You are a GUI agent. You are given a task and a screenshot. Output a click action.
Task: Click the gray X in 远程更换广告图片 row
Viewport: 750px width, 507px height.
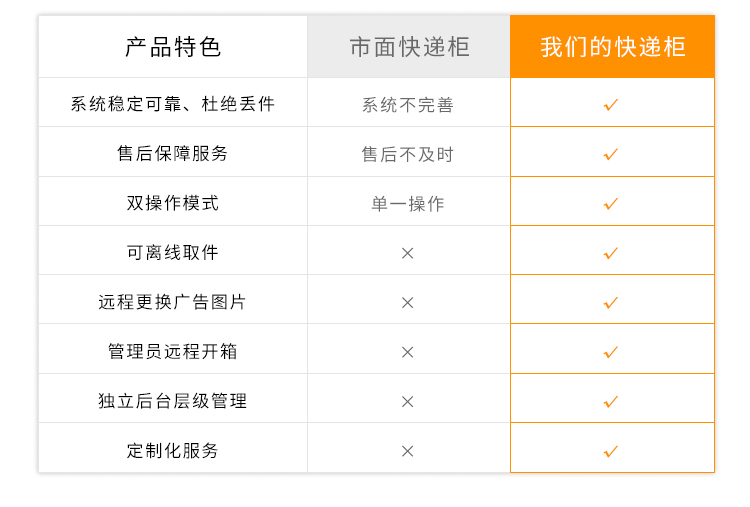408,303
